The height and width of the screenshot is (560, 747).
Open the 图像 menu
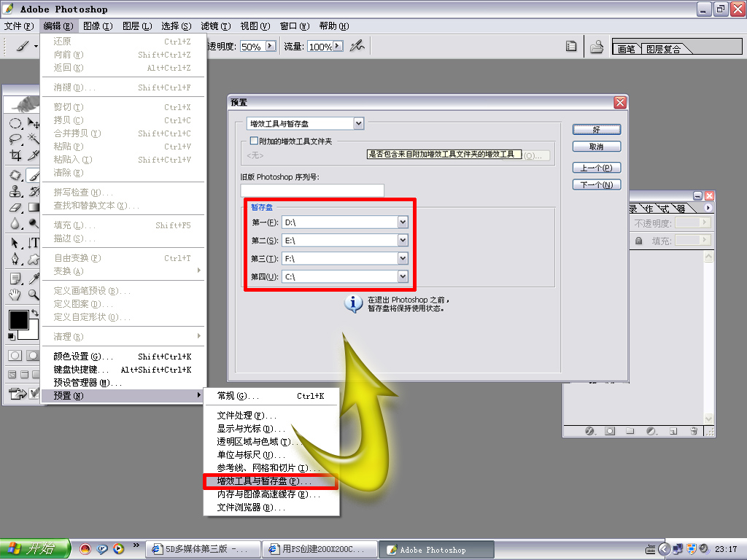[x=98, y=26]
